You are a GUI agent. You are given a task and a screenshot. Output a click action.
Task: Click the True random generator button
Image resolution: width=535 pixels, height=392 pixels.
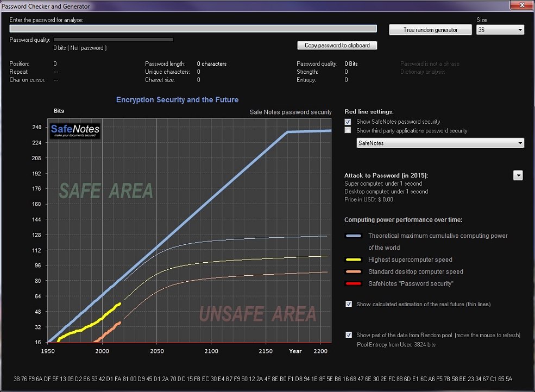coord(430,30)
